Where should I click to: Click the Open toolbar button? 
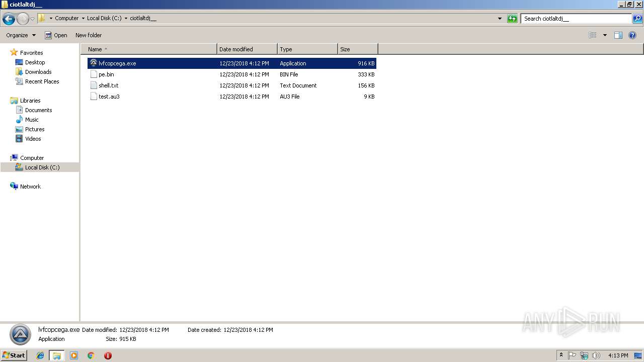pyautogui.click(x=56, y=35)
